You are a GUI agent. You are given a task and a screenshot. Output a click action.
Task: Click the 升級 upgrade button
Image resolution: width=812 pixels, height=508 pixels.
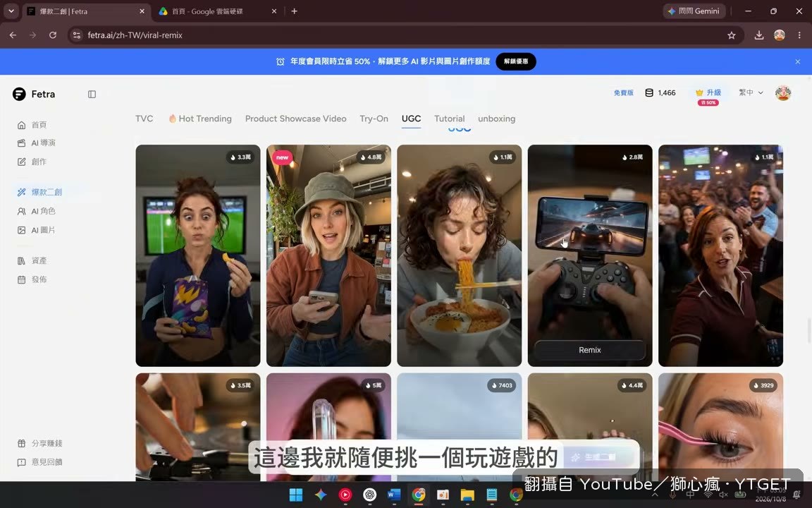click(x=708, y=93)
